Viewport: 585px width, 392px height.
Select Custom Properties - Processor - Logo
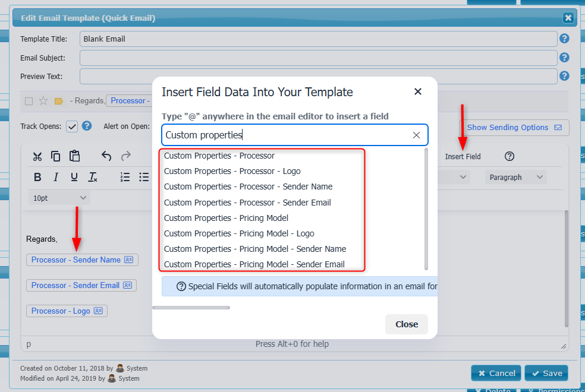pyautogui.click(x=232, y=171)
